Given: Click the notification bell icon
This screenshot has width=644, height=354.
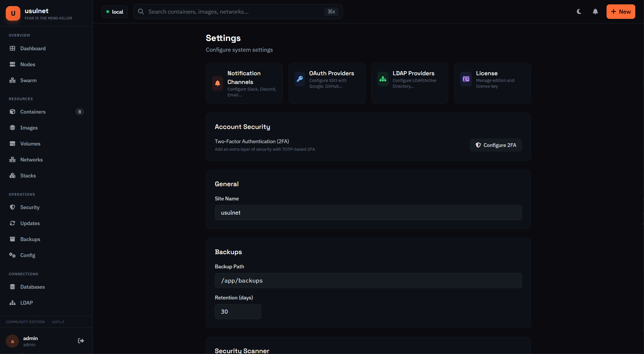Looking at the screenshot, I should coord(595,12).
